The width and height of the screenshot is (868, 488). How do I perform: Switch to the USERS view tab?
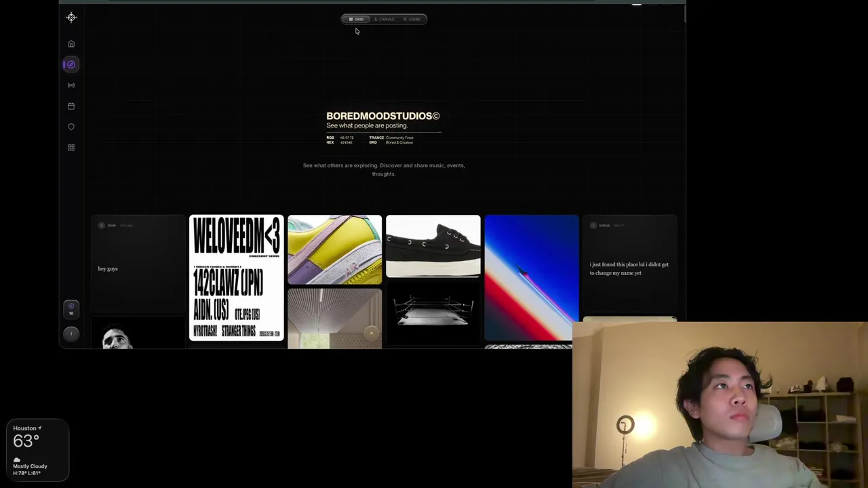click(x=412, y=19)
